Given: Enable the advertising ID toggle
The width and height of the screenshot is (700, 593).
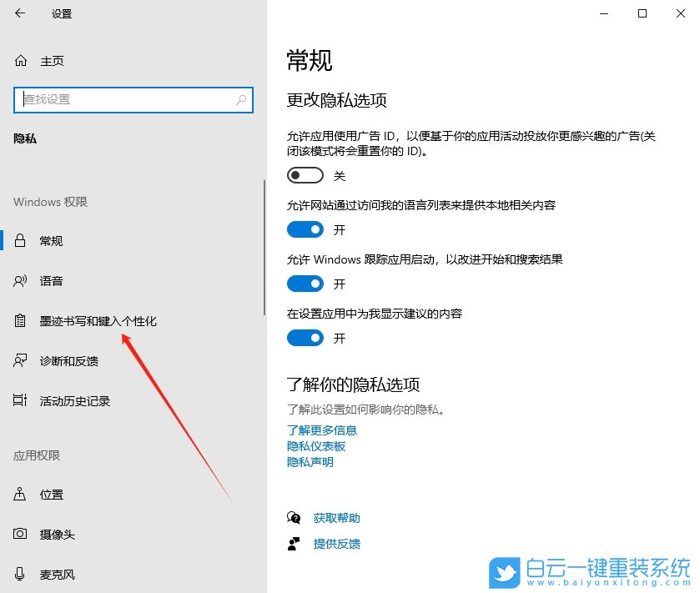Looking at the screenshot, I should pos(305,175).
